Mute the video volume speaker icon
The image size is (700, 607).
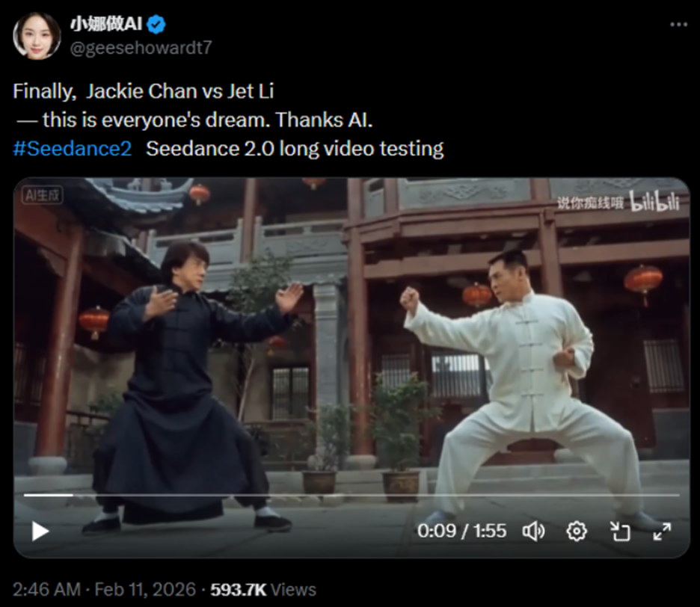533,531
